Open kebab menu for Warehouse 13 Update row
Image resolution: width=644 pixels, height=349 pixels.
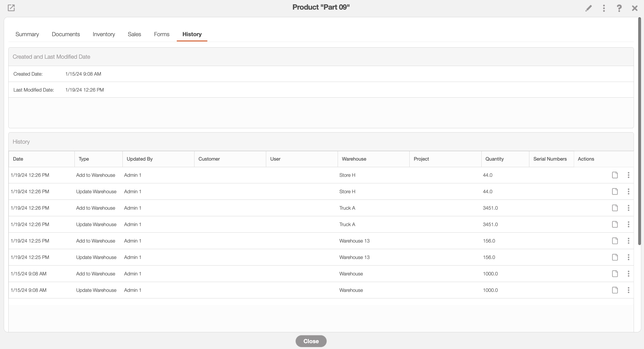pyautogui.click(x=628, y=257)
